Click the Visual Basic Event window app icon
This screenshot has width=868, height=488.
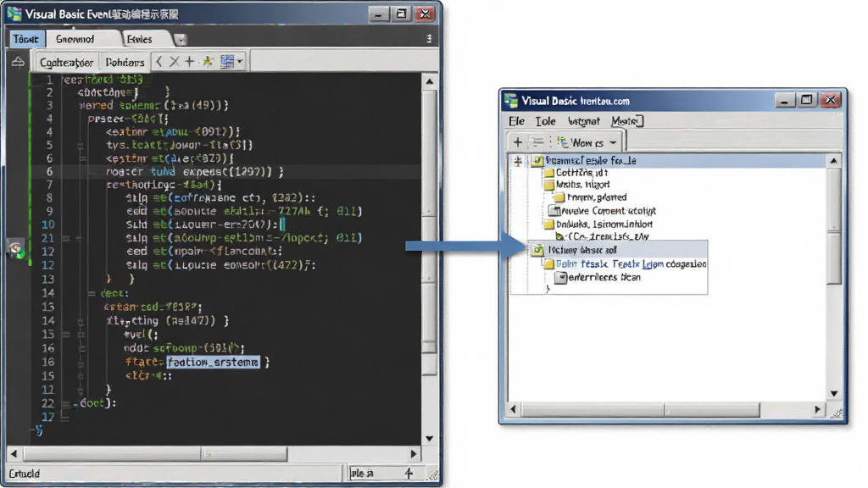(14, 14)
